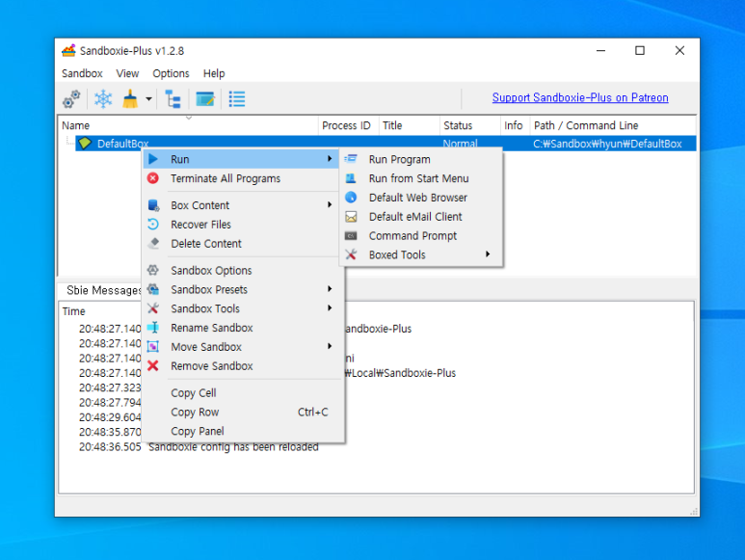Expand the Sandbox Tools submenu arrow
Screen dimensions: 745x560
[330, 307]
